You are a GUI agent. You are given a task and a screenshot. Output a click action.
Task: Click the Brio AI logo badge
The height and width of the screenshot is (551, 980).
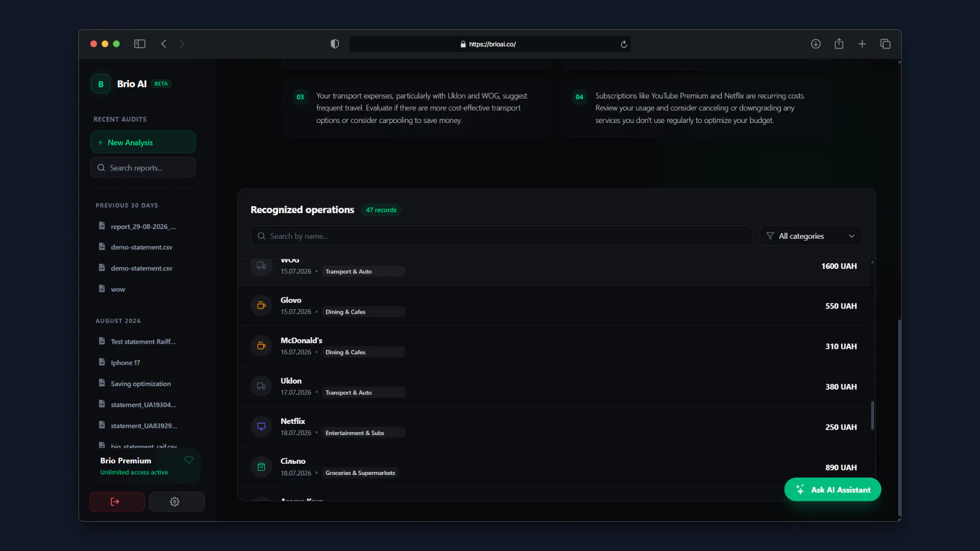(101, 84)
